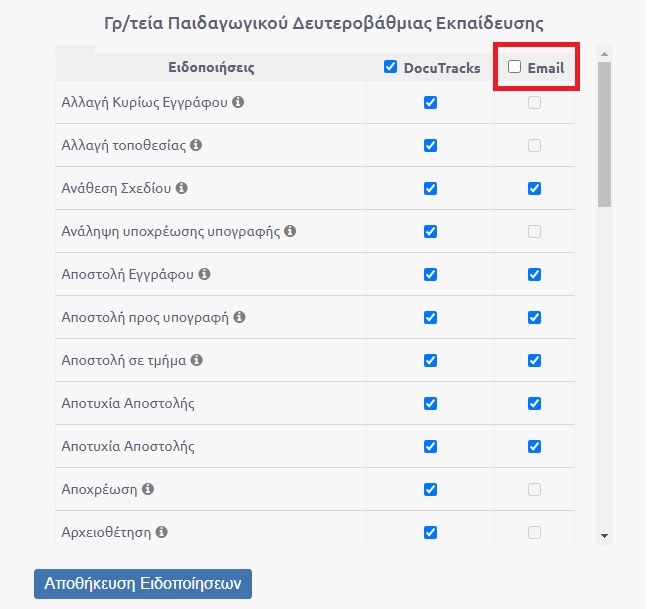Image resolution: width=647 pixels, height=609 pixels.
Task: Click info icon next to Αποστολή σε τμήμα
Action: point(196,360)
